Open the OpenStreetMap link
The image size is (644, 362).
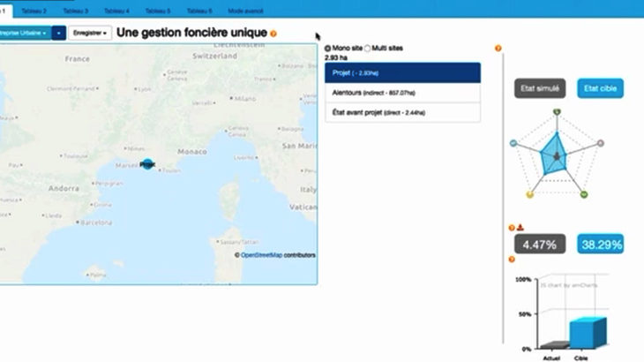[x=261, y=255]
